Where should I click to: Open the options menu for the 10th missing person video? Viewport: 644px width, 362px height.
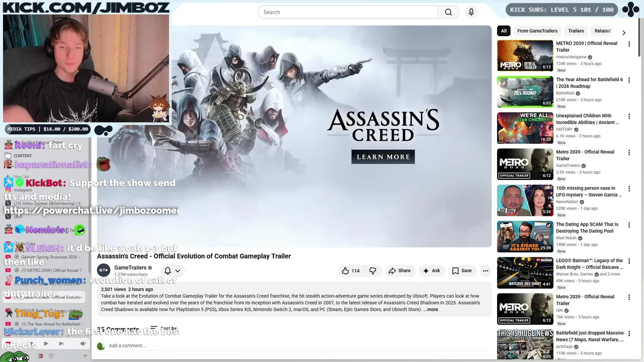629,189
